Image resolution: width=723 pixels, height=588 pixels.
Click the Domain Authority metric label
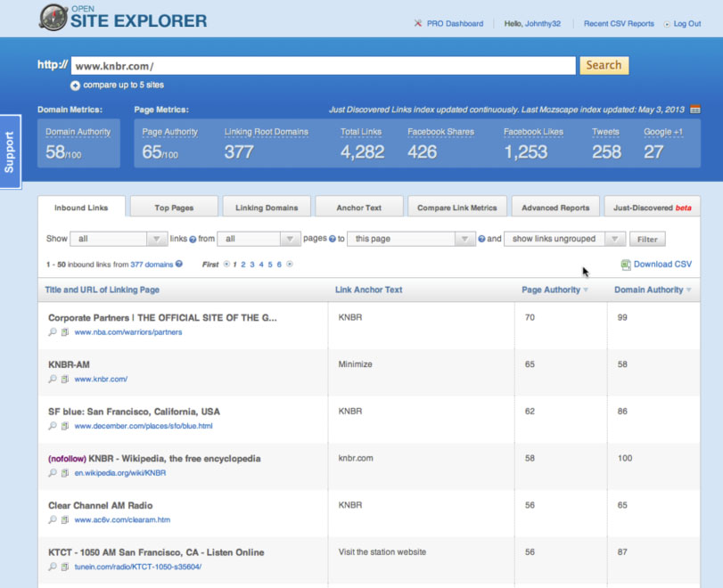pyautogui.click(x=78, y=132)
